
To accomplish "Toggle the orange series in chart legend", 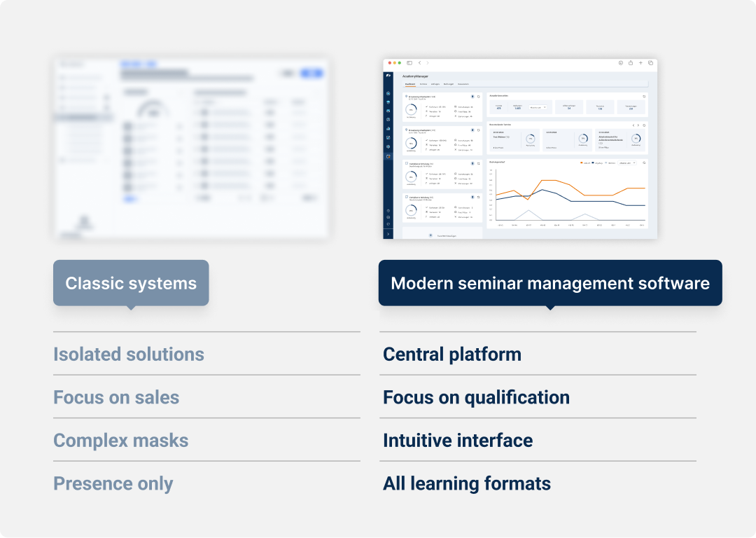I will pos(585,163).
